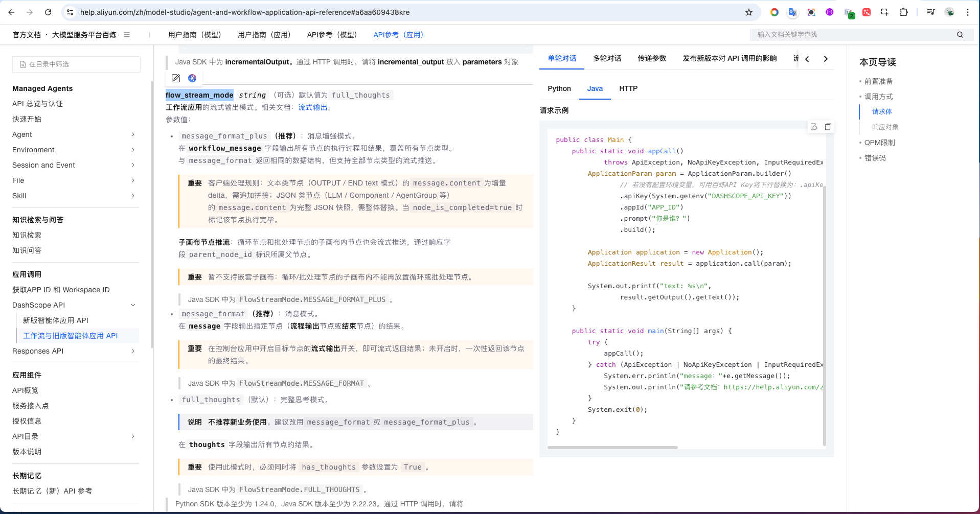Screen dimensions: 980x514
Task: Open the red magic wand extension
Action: click(x=867, y=12)
